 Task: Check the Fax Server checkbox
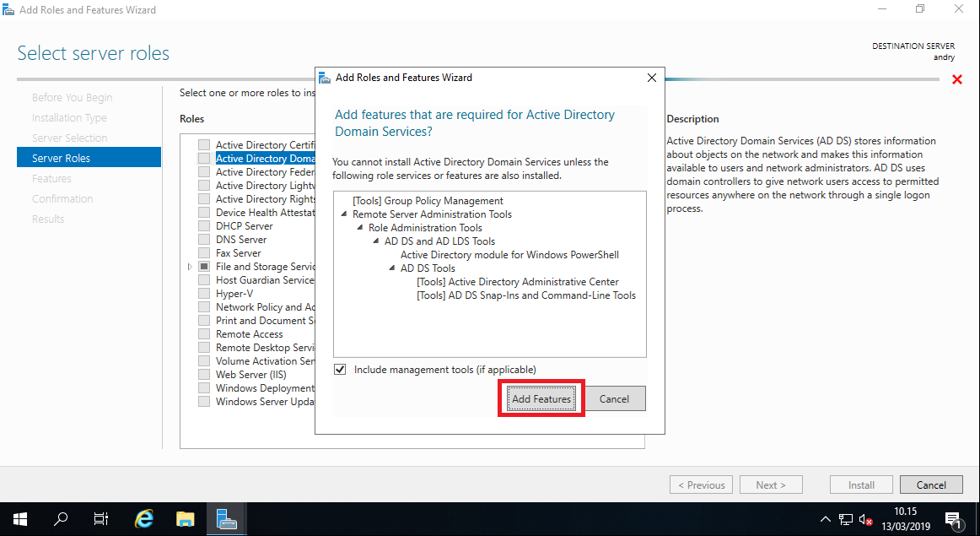(204, 252)
